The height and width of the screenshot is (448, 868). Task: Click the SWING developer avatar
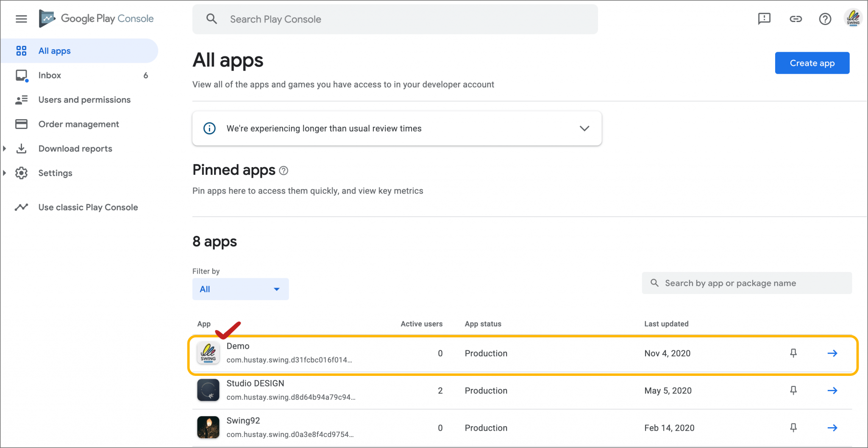coord(853,18)
